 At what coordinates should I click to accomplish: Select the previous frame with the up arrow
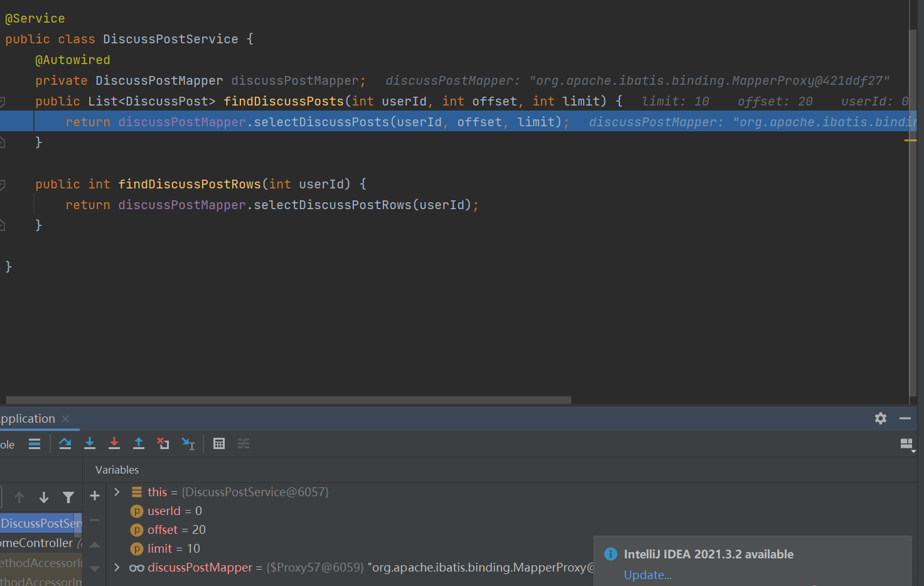[19, 498]
